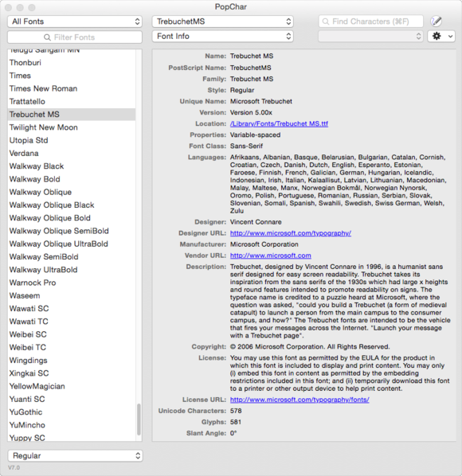Open the TrebuchetMS font dropdown
462x476 pixels.
pyautogui.click(x=223, y=21)
